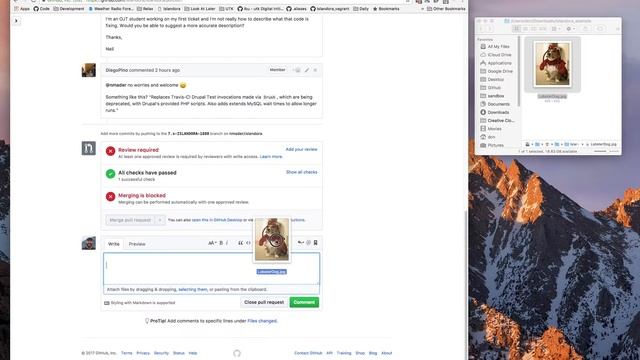Click the Show all checks link

coord(301,172)
